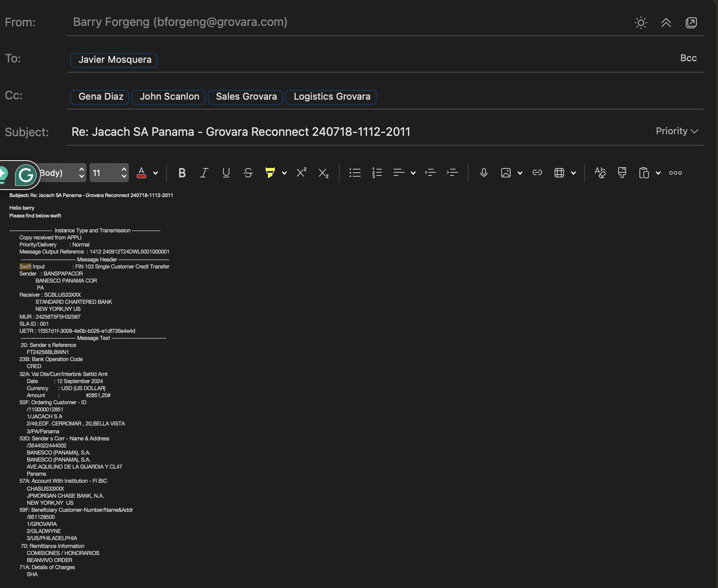Click amount #2851,20# text
Screen dimensions: 718x588
click(98, 395)
